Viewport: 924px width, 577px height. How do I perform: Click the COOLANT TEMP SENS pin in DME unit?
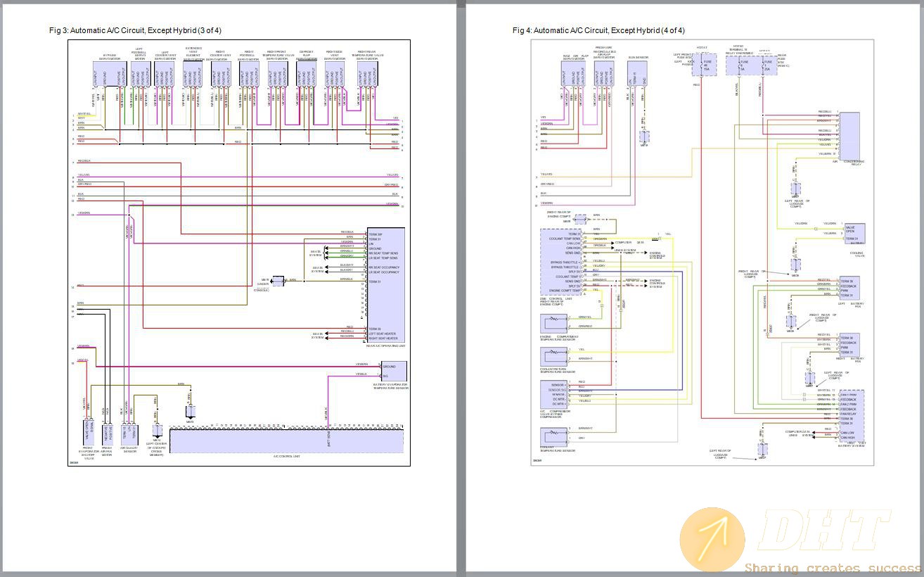click(x=565, y=239)
